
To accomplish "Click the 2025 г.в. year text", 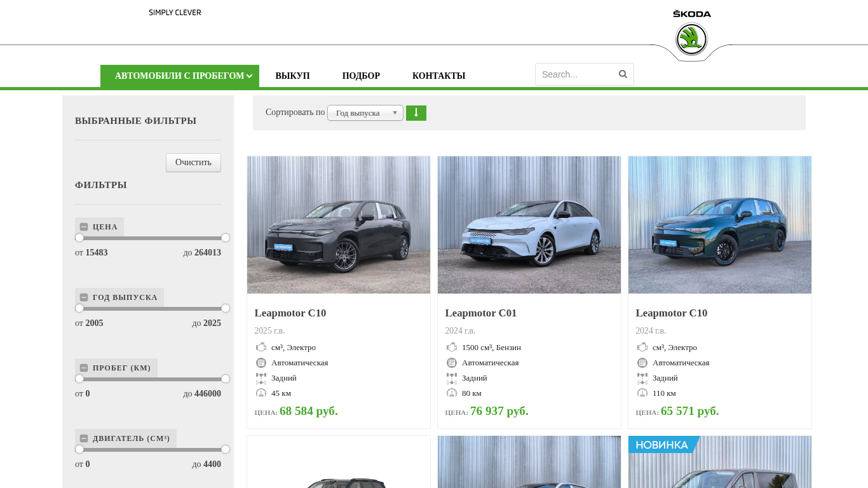I will pos(270,331).
